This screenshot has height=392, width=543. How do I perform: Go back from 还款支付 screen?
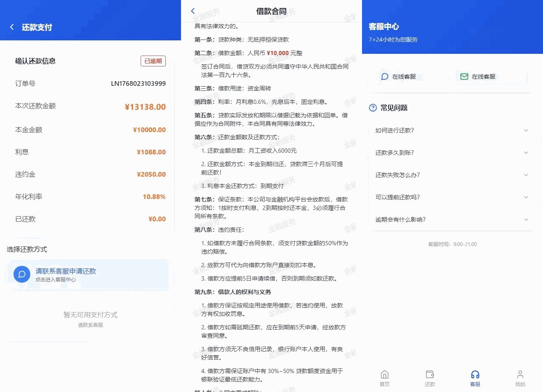click(11, 26)
